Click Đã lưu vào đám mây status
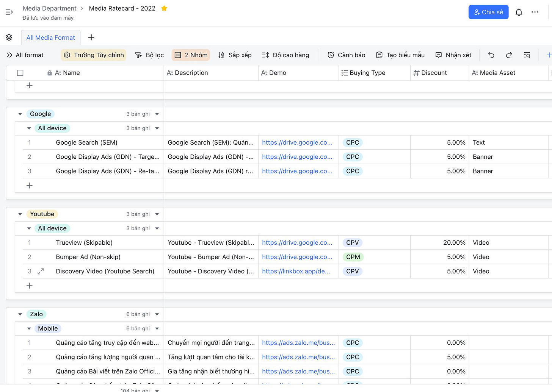 (49, 18)
